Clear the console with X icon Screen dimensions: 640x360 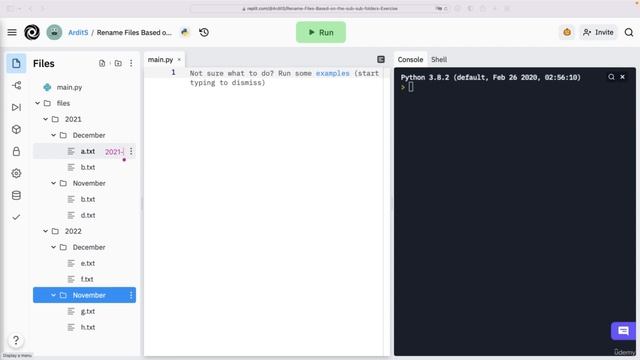[622, 77]
